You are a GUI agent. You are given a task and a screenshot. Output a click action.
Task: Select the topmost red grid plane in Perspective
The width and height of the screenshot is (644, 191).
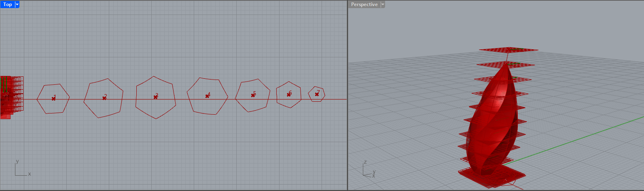click(x=509, y=50)
